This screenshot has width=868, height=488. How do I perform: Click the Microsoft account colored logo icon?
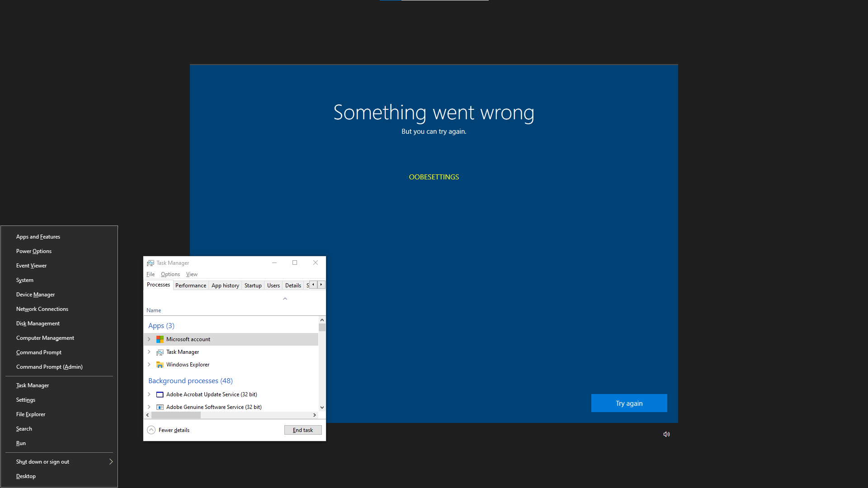[x=160, y=339]
